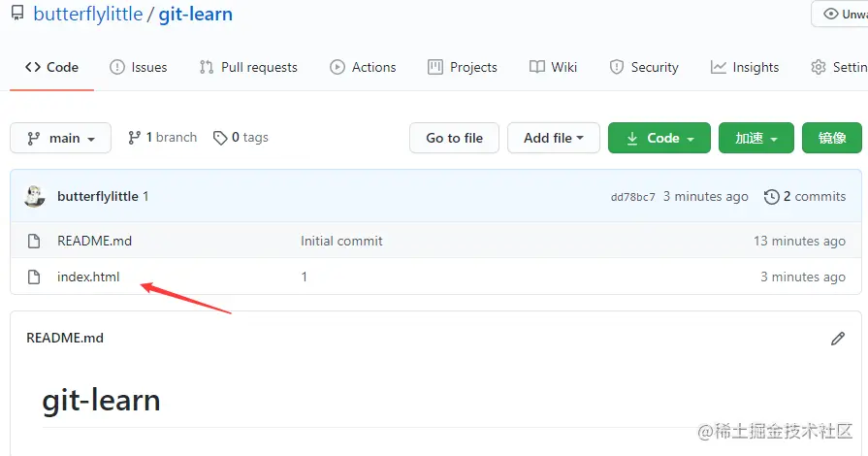Click the file icon next to README.md
This screenshot has width=868, height=456.
(34, 241)
